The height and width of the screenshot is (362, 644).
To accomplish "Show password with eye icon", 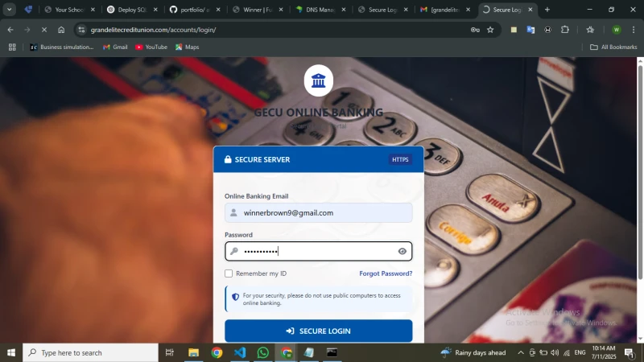I will pos(402,251).
